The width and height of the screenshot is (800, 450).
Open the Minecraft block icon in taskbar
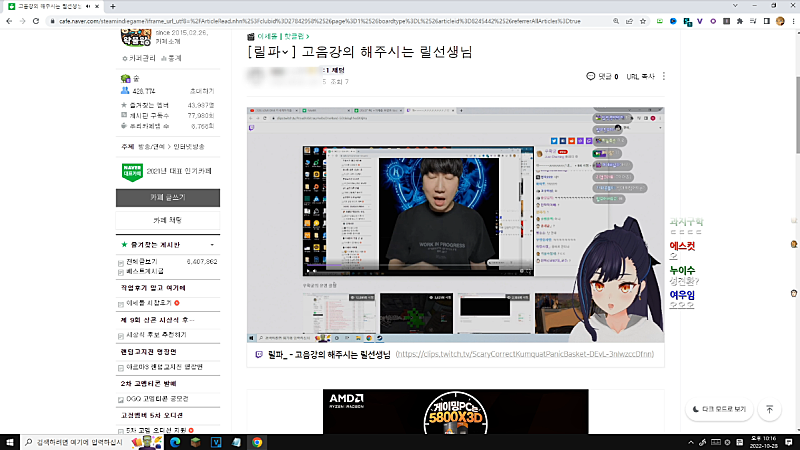click(195, 442)
